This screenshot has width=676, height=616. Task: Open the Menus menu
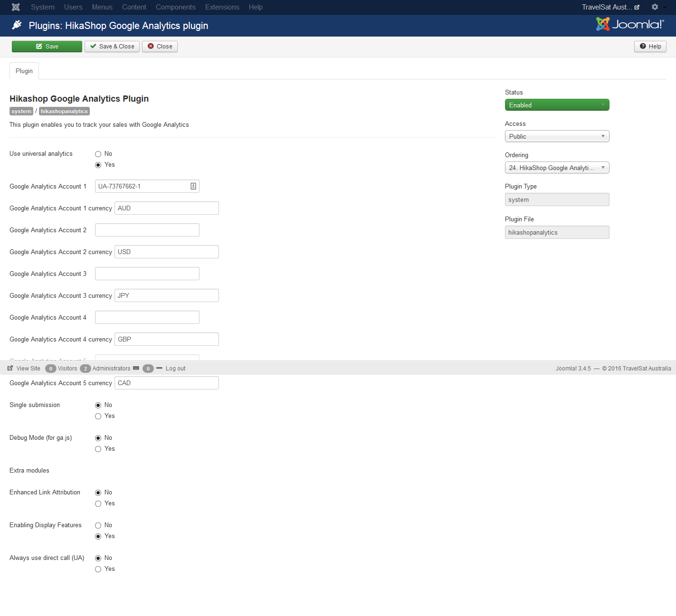coord(102,7)
